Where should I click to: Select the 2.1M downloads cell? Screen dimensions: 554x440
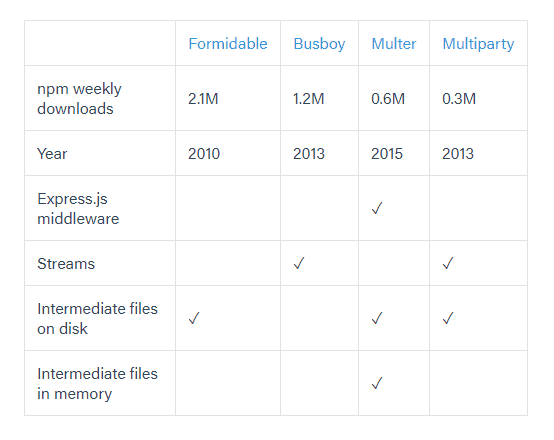(x=228, y=98)
